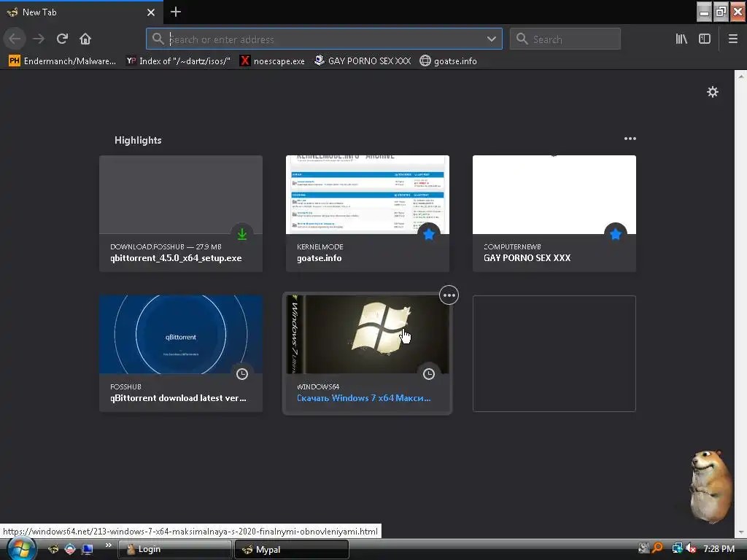Click history clock icon on WINDOWS64 card
Screen dimensions: 747x560
[429, 374]
